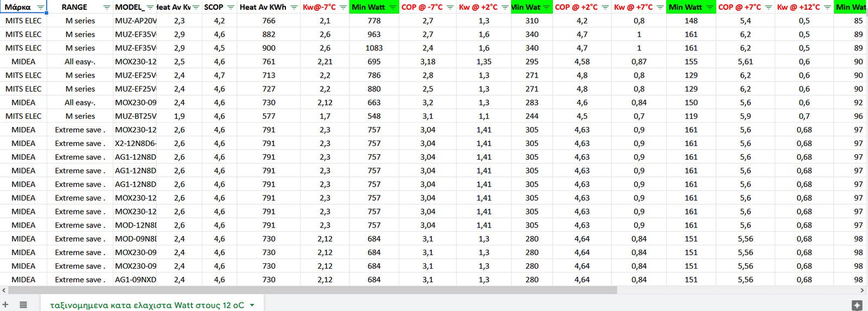Select the Min Watt value 1083
Viewport: 868px width, 311px height.
(x=374, y=48)
